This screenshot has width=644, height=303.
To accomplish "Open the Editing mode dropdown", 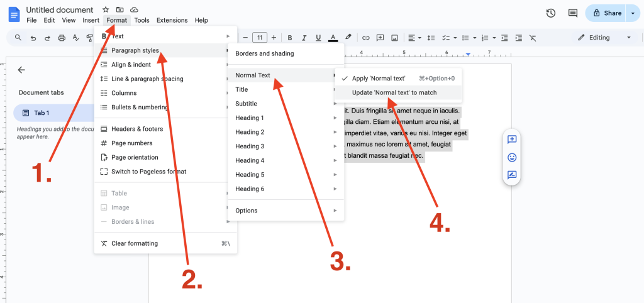I will (604, 38).
